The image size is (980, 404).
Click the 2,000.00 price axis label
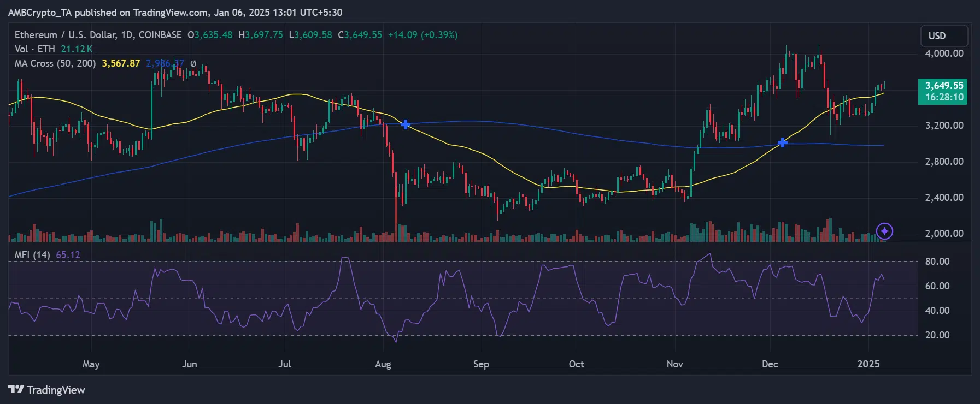944,234
